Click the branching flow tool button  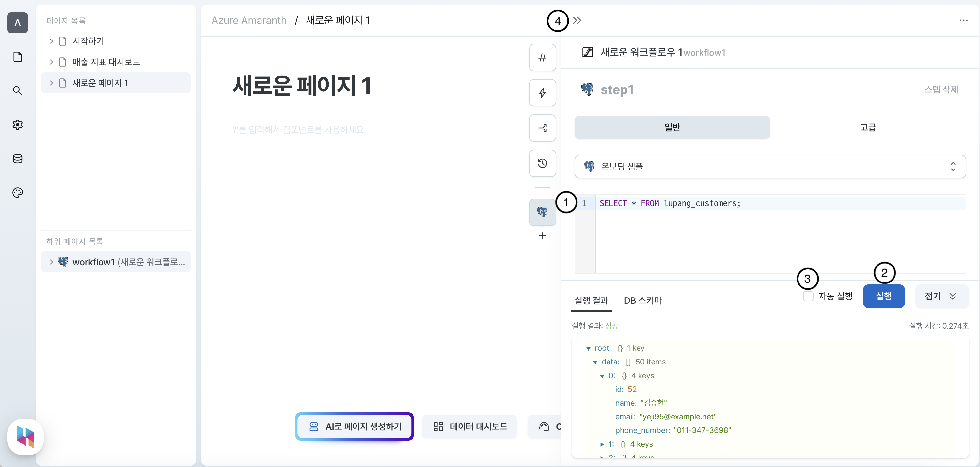543,128
